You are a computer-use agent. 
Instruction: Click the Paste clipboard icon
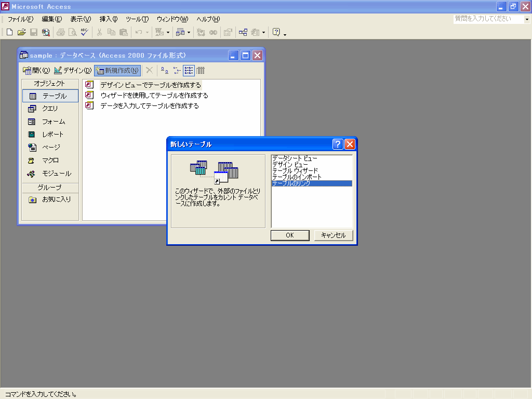(x=124, y=32)
